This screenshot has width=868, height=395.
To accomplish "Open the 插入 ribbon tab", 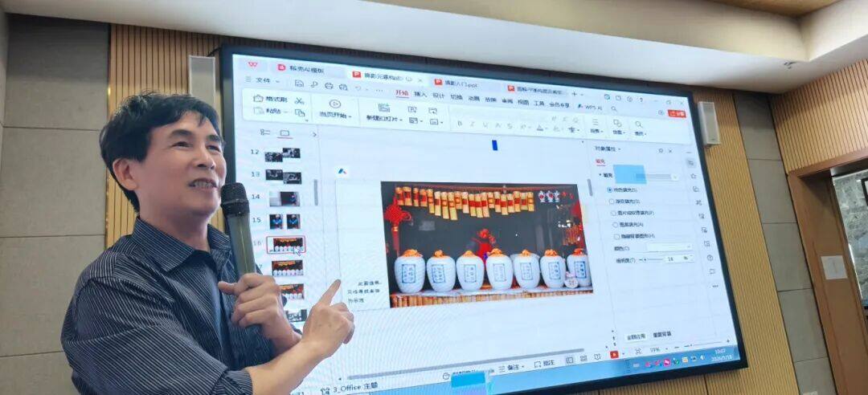I will pos(420,95).
